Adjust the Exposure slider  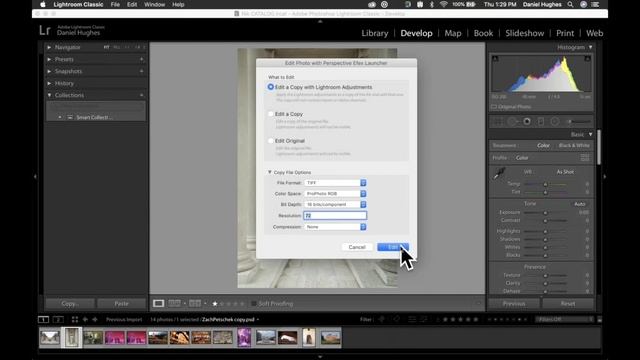pyautogui.click(x=545, y=213)
